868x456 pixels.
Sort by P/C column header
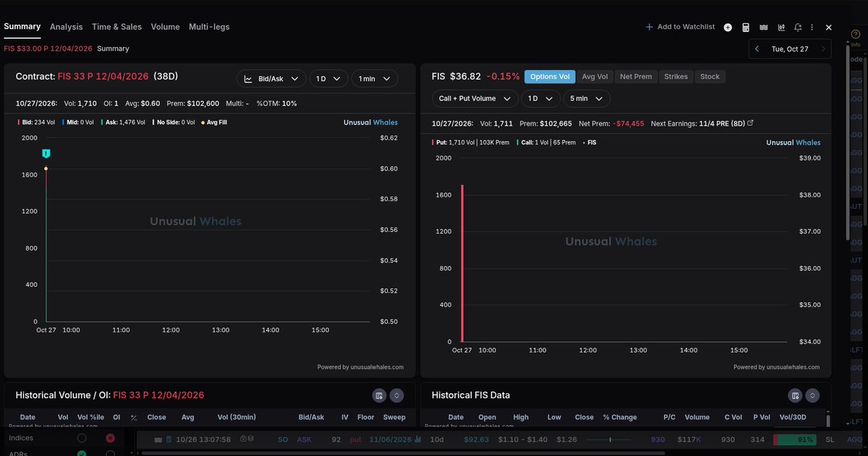670,417
